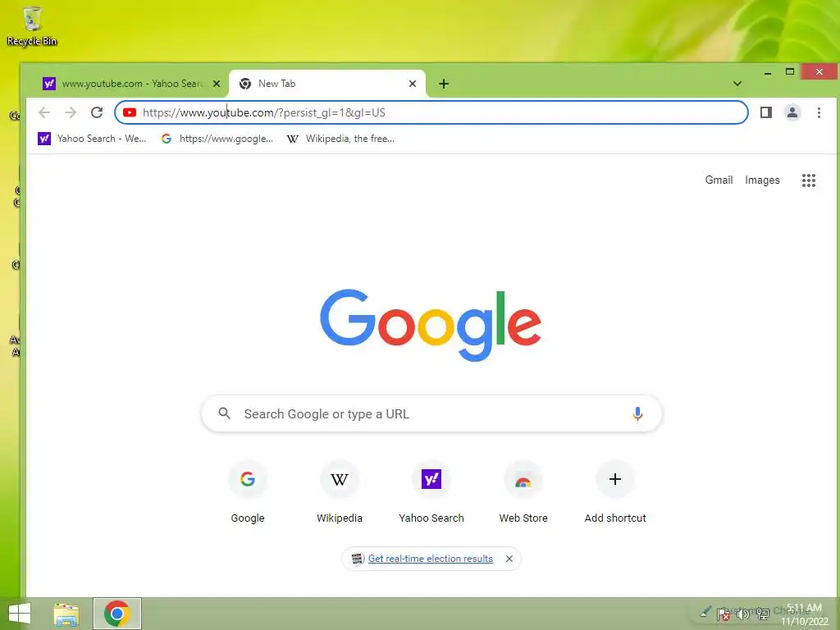This screenshot has width=840, height=630.
Task: Click the Chrome taskbar icon
Action: (x=116, y=614)
